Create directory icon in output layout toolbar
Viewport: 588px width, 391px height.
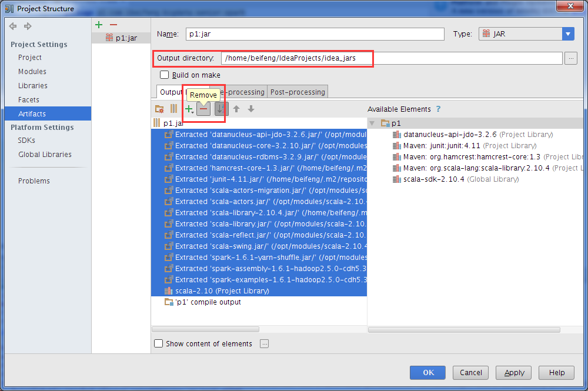point(159,109)
